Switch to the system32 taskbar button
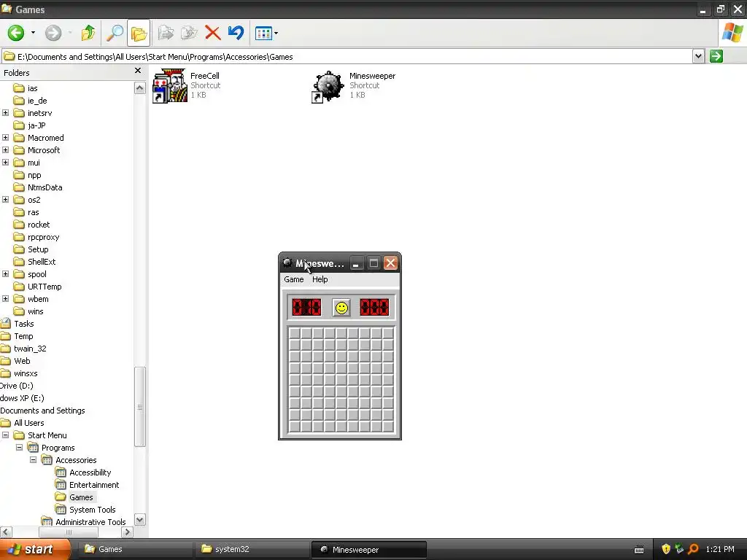The height and width of the screenshot is (560, 747). [252, 549]
